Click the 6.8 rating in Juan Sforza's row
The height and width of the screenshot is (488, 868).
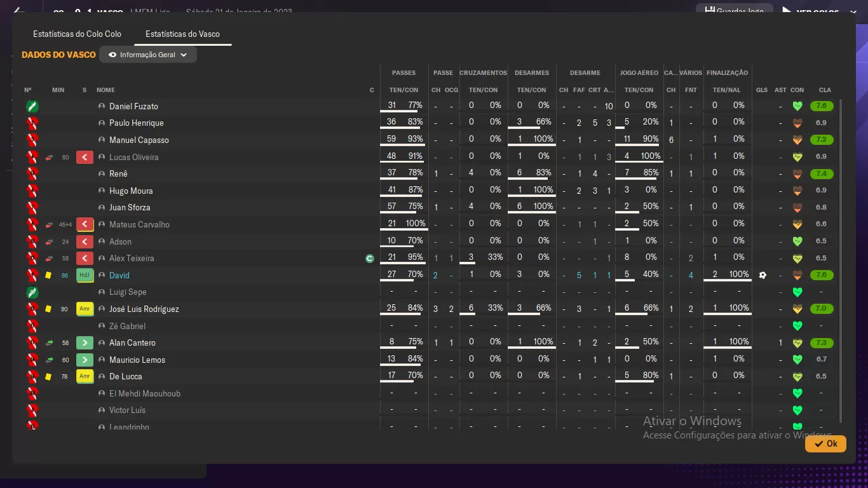[821, 208]
